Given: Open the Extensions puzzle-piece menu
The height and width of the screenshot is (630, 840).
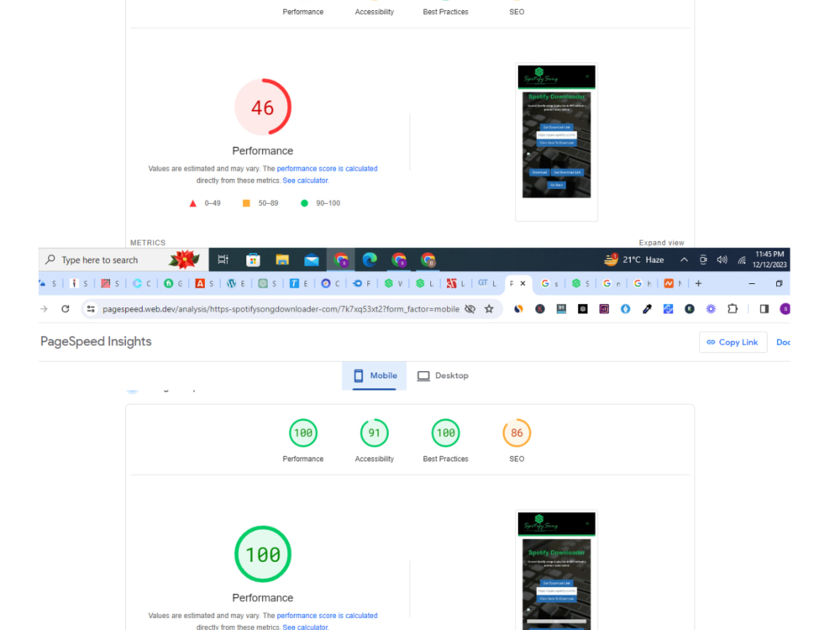Looking at the screenshot, I should coord(732,309).
